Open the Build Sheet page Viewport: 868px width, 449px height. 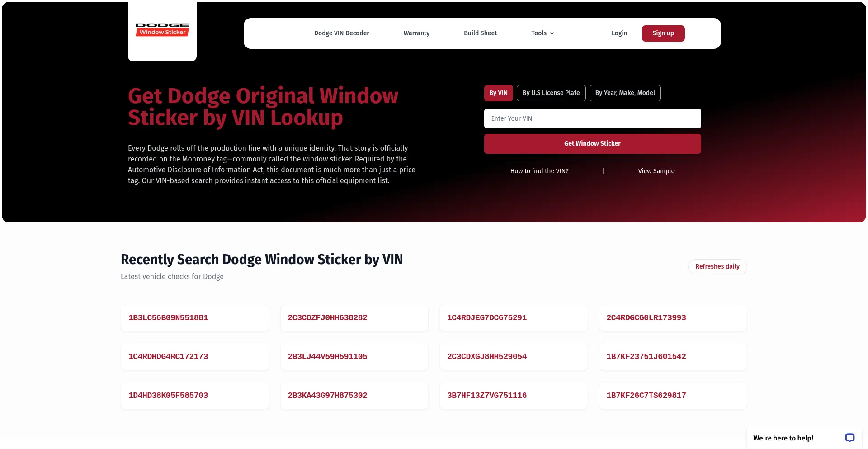480,33
